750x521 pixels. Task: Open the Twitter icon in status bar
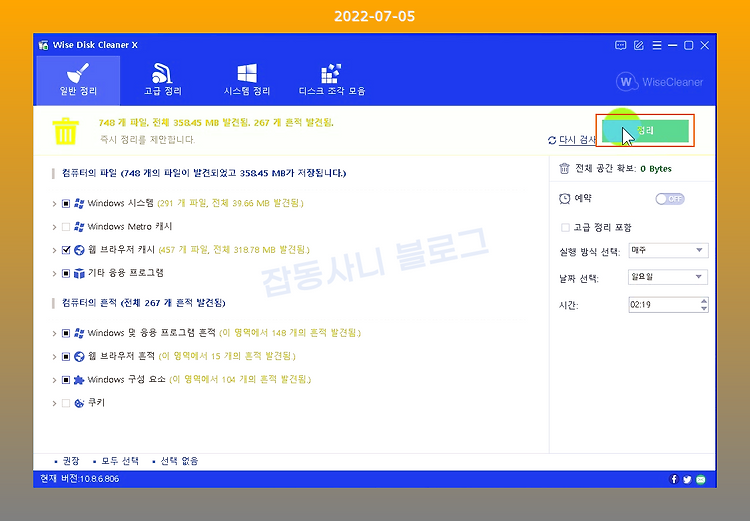687,479
